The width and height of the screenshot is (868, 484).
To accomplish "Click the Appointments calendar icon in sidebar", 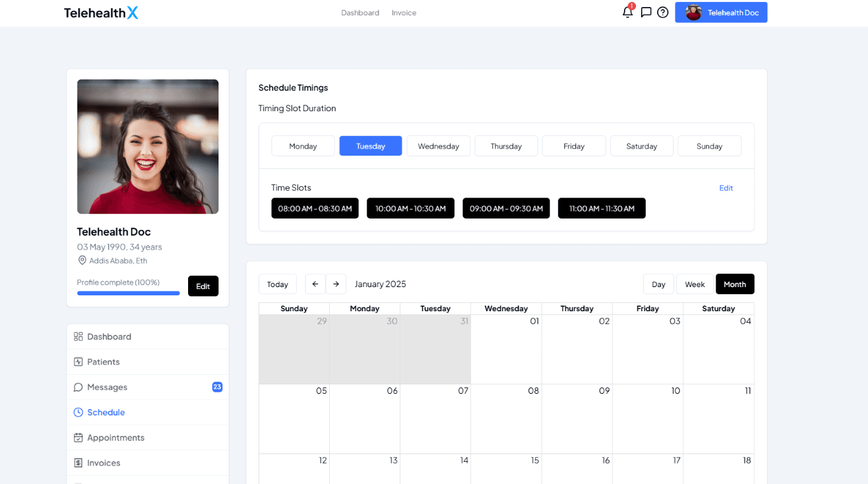I will click(78, 438).
